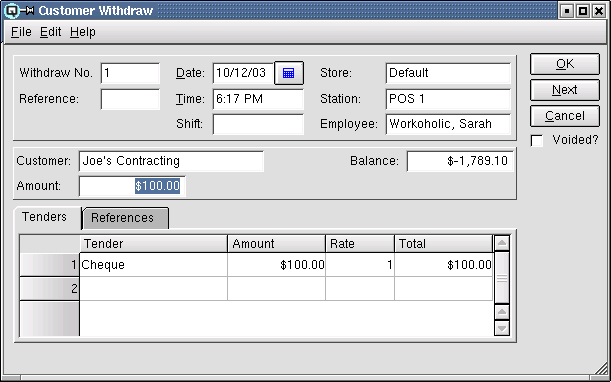
Task: Click the Cancel button
Action: click(x=565, y=116)
